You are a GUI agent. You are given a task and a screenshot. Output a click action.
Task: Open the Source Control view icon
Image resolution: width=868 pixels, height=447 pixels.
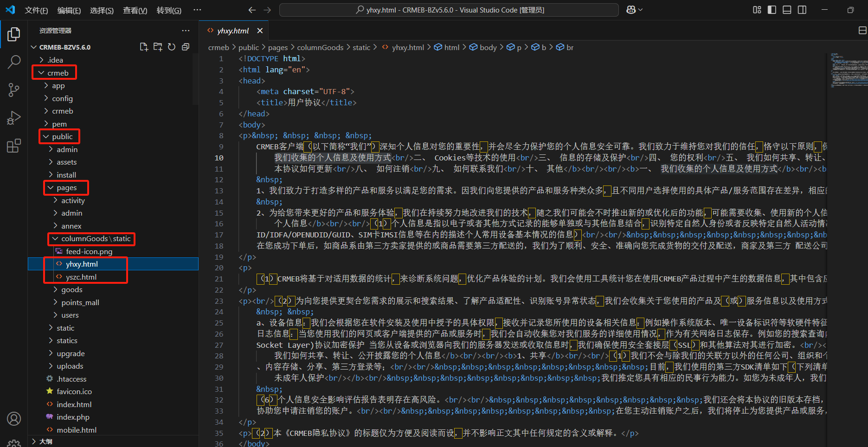tap(14, 89)
